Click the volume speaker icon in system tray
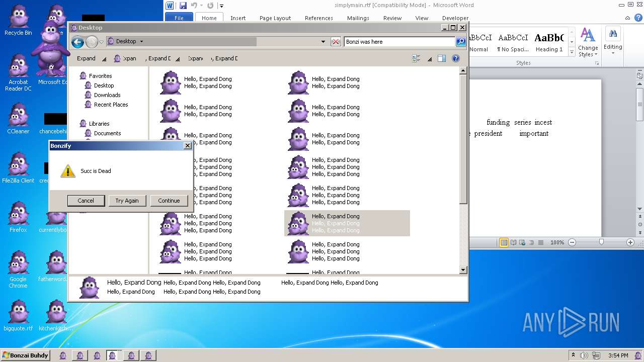Image resolution: width=644 pixels, height=362 pixels. (x=584, y=355)
